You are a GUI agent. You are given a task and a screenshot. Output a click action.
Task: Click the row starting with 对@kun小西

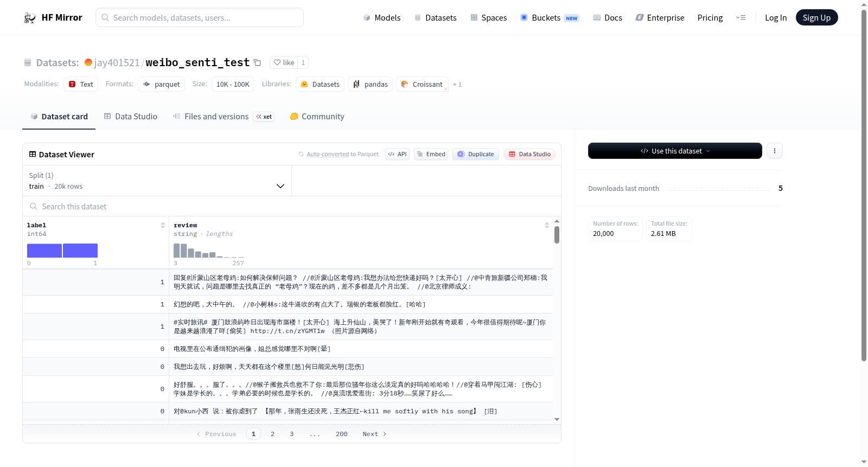(x=288, y=411)
